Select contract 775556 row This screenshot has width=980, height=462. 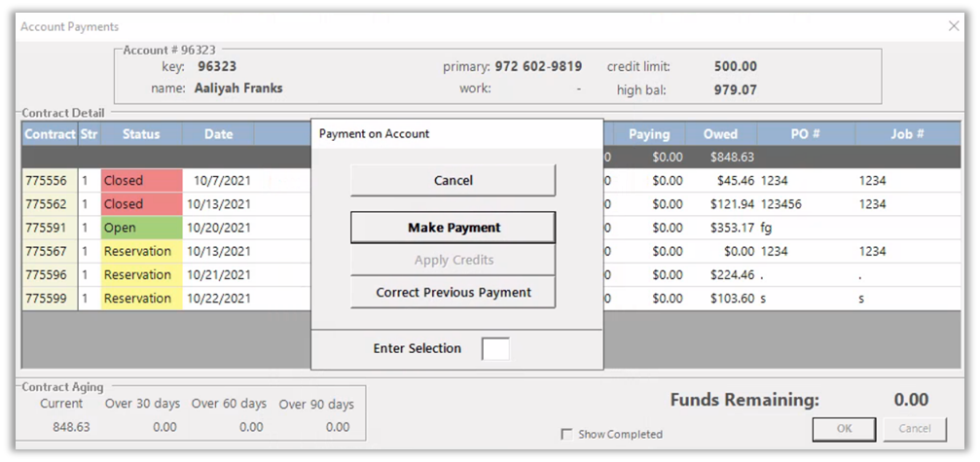[47, 181]
